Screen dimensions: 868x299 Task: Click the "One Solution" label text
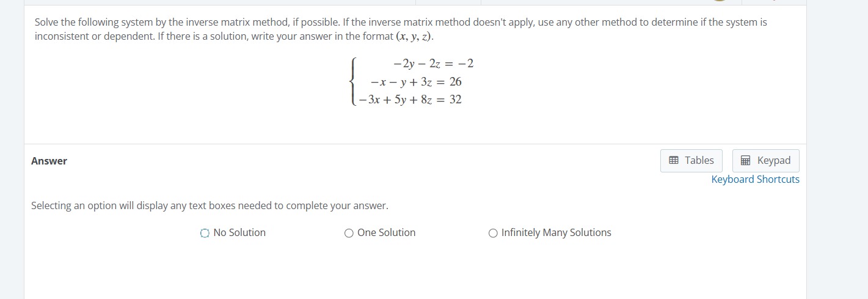[386, 232]
